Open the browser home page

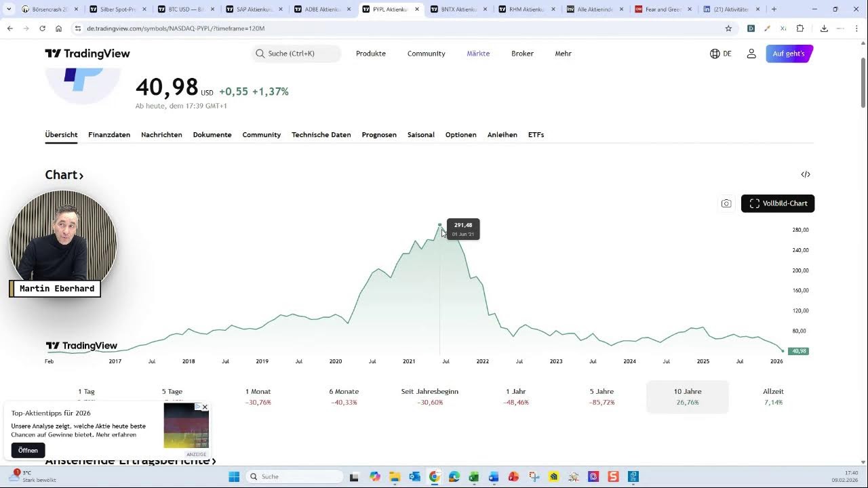coord(58,28)
